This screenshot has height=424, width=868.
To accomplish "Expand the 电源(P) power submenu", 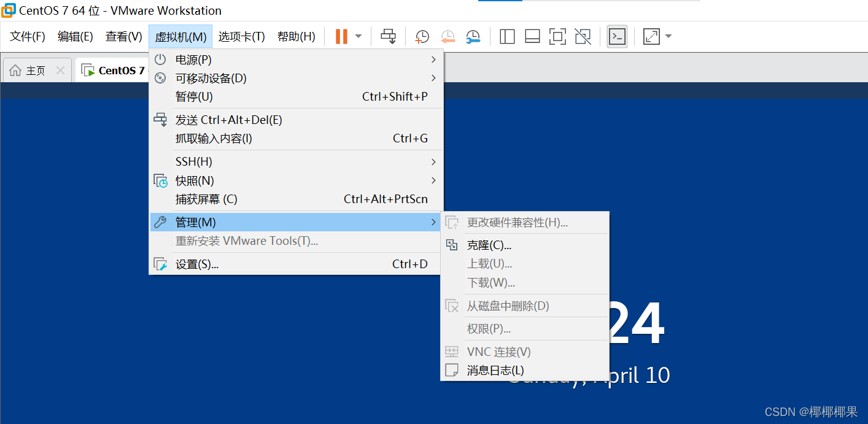I will [296, 60].
